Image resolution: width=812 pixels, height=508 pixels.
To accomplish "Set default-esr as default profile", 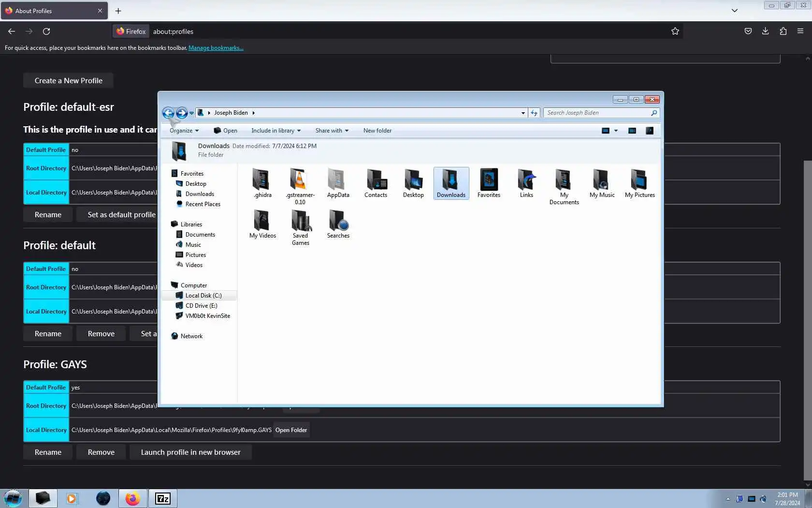I will [121, 215].
